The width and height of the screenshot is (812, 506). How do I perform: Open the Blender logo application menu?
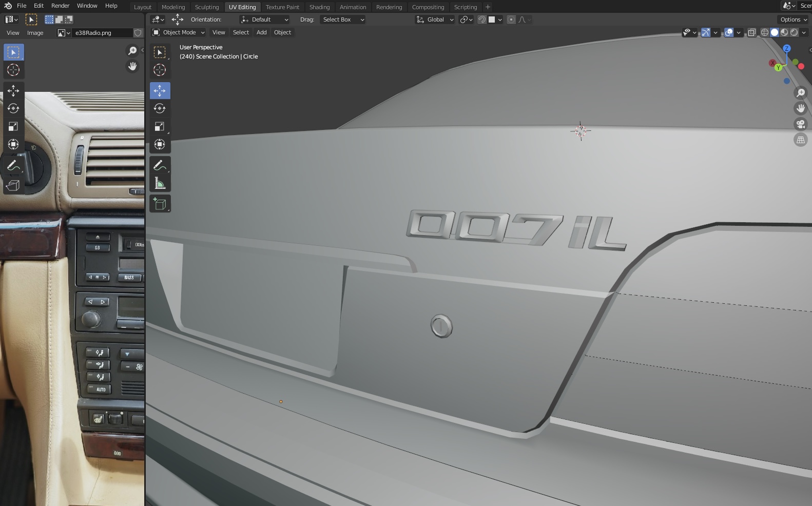pos(8,6)
